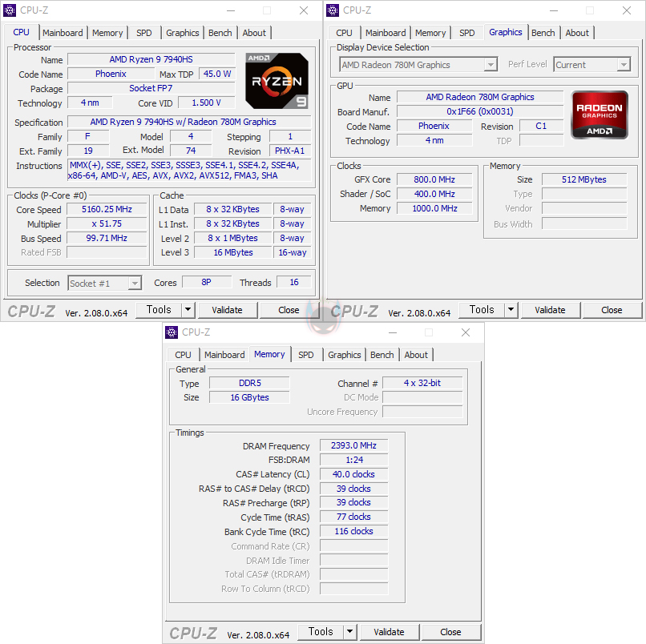Click the Board Manuf. value 0x1F66 (0x0031)
The height and width of the screenshot is (644, 646).
[480, 111]
